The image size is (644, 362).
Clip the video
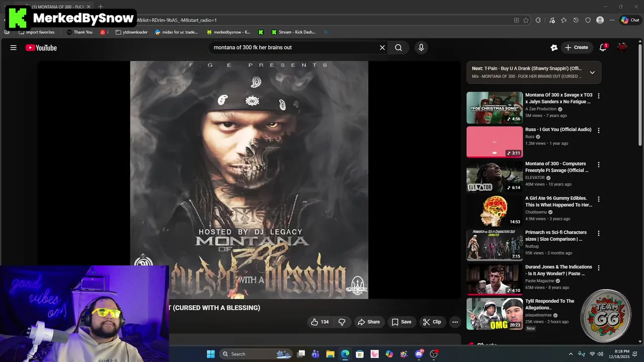(432, 322)
